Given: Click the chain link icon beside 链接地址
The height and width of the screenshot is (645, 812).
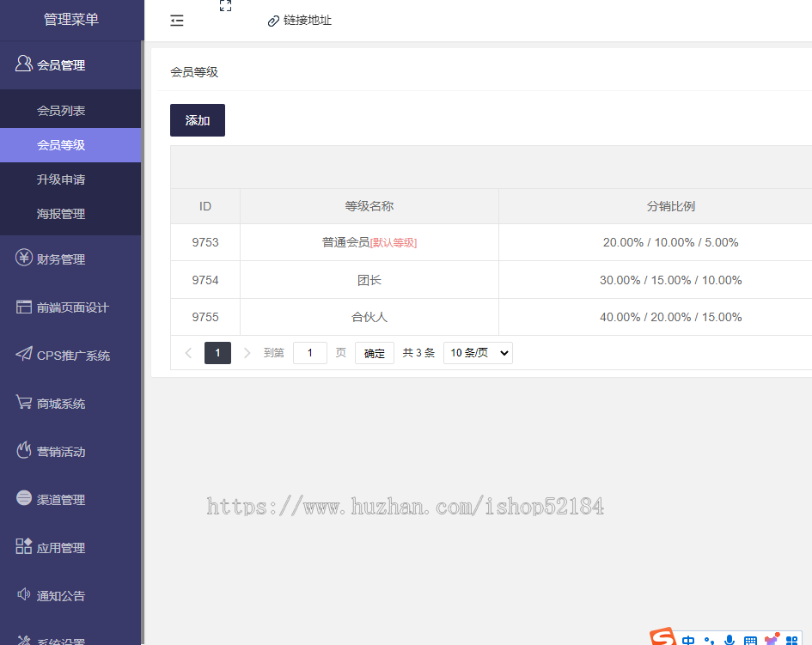Looking at the screenshot, I should point(273,21).
